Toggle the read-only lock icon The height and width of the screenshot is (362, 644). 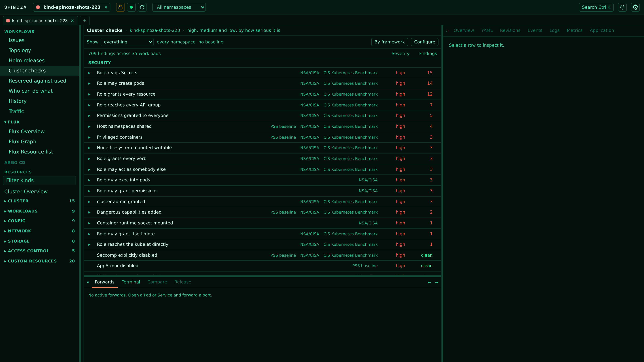point(120,7)
